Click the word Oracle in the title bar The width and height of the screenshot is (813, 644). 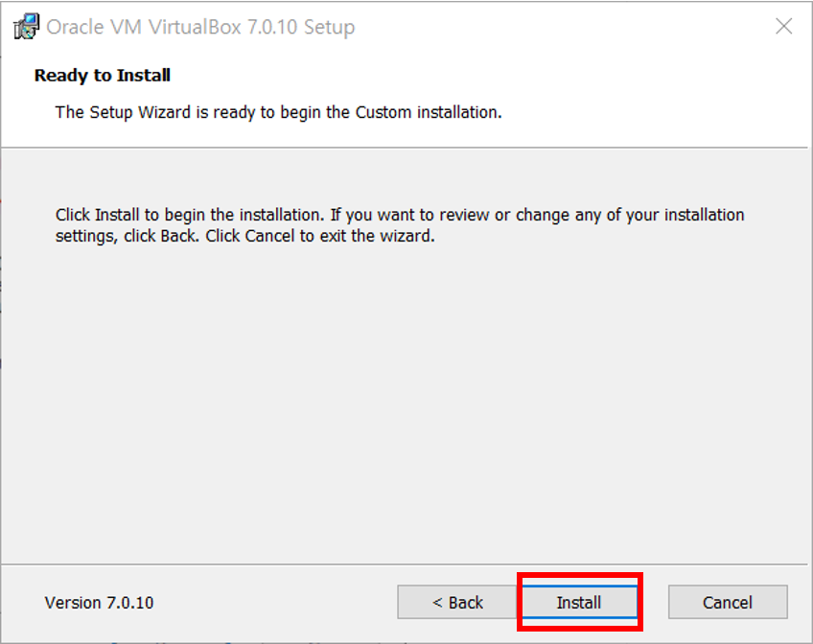coord(75,27)
